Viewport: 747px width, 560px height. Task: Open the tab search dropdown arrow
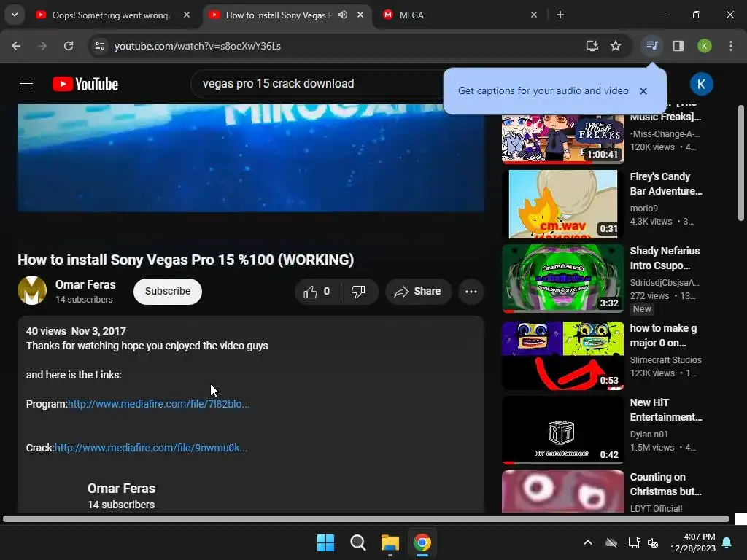click(x=15, y=15)
